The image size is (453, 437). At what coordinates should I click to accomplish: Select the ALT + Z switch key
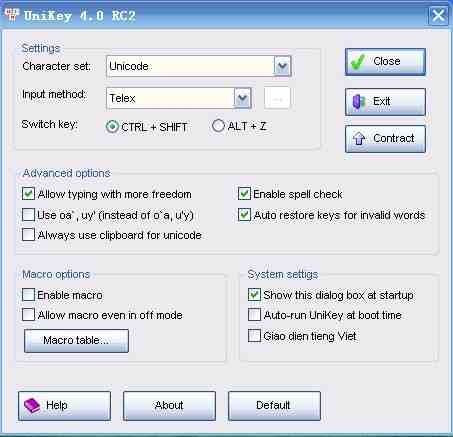point(218,126)
